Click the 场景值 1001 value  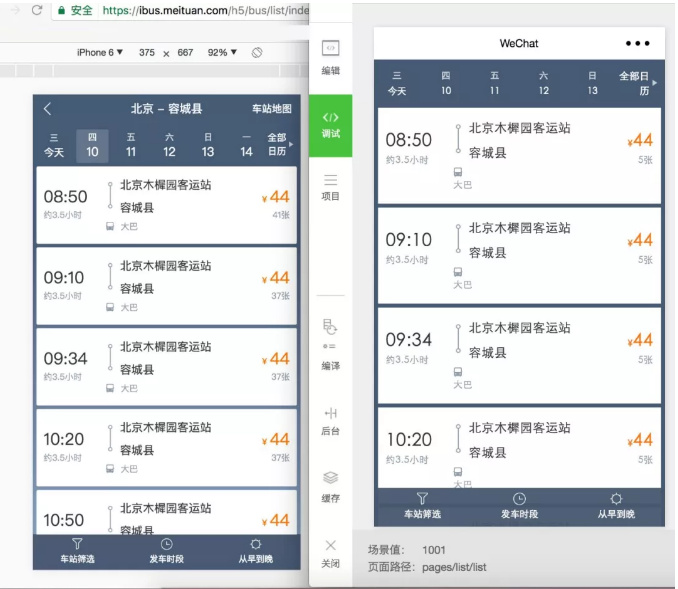434,550
